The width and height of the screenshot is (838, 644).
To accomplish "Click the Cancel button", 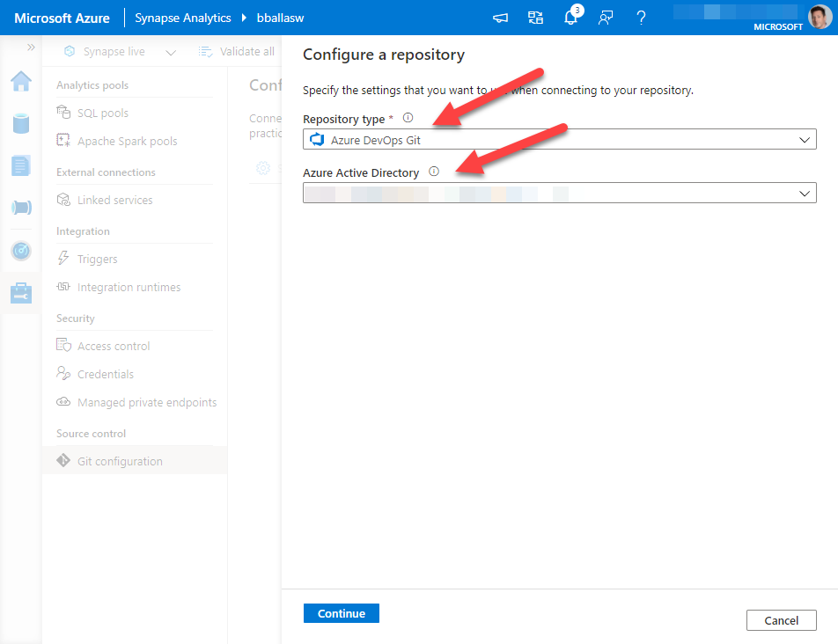I will point(781,620).
